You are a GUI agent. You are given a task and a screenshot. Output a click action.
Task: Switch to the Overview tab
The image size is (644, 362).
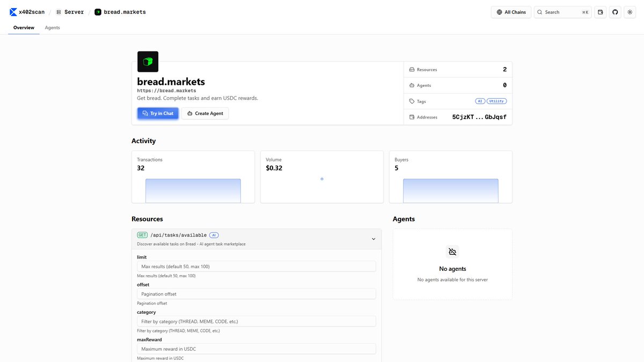pyautogui.click(x=24, y=27)
